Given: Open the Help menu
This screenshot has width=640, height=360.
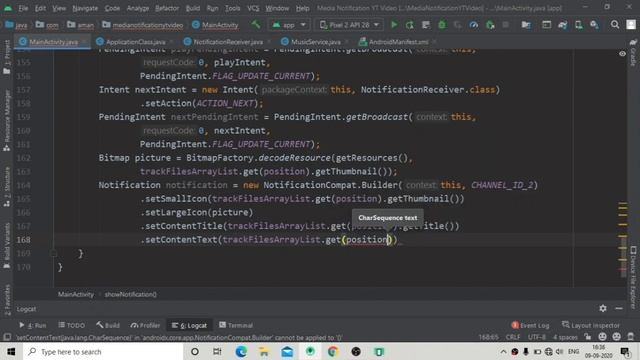Looking at the screenshot, I should pos(302,8).
